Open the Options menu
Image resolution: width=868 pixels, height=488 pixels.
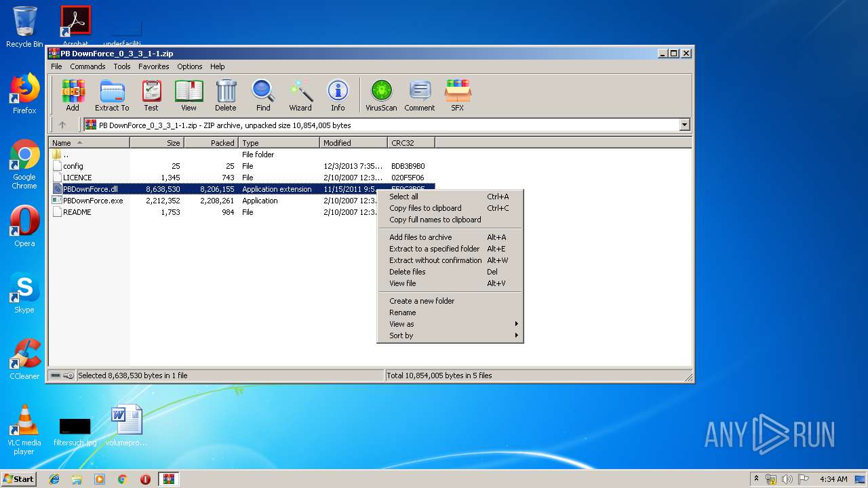click(190, 66)
